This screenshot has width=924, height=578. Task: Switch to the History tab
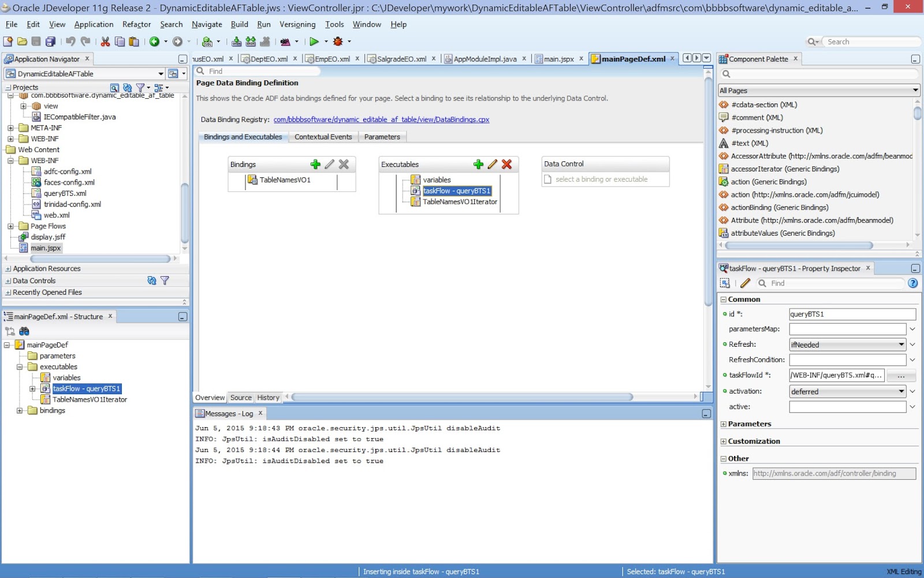pyautogui.click(x=268, y=398)
